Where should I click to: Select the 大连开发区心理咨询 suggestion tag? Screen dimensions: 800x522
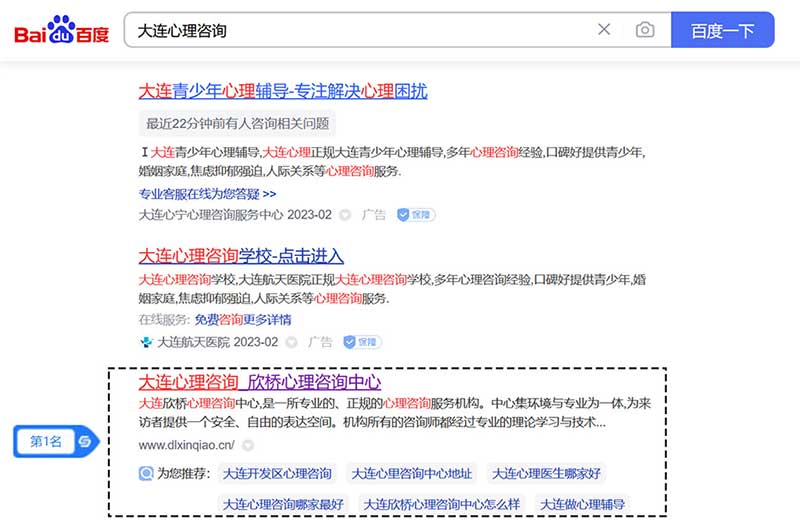[x=277, y=473]
